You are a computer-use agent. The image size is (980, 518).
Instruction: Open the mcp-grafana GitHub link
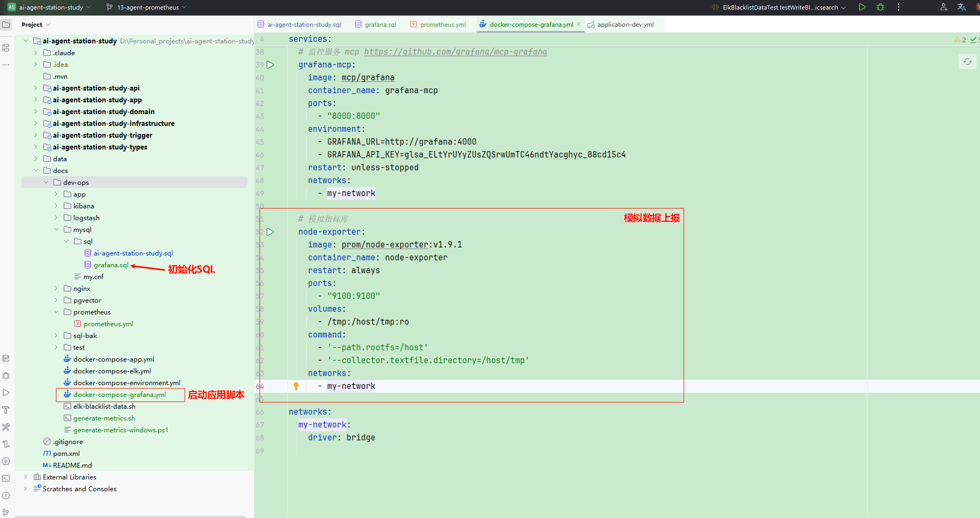coord(455,52)
